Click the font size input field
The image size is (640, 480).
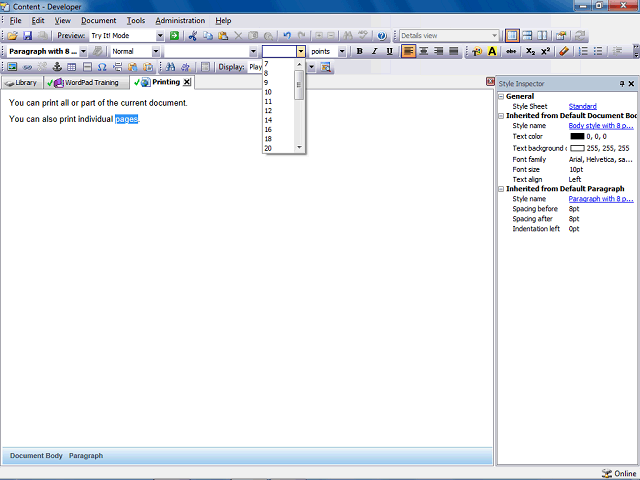click(279, 51)
